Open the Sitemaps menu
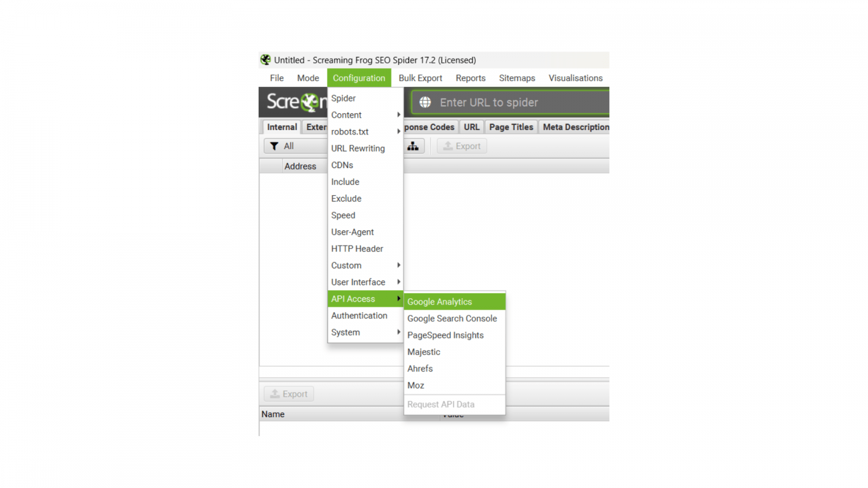The height and width of the screenshot is (488, 868). click(517, 78)
